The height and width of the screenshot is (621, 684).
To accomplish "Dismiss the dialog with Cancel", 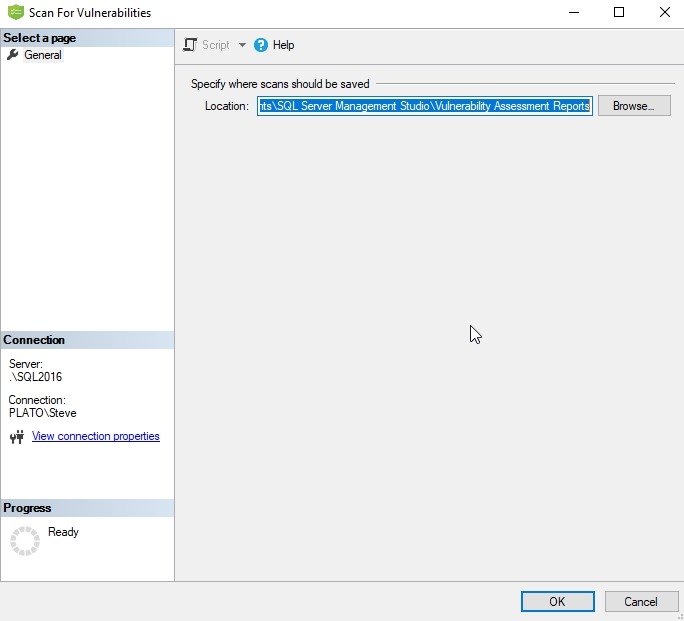I will (x=640, y=601).
